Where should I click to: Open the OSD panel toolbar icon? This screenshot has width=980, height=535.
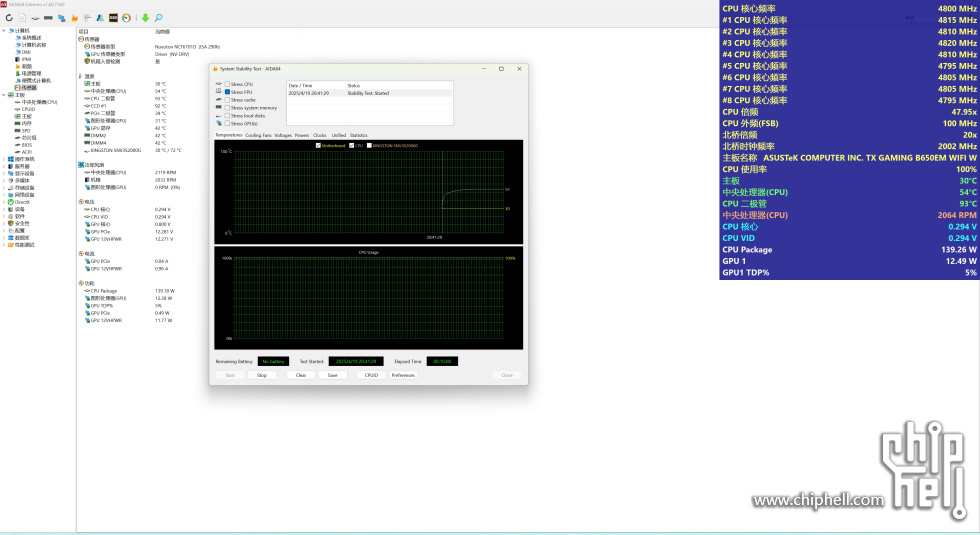point(113,18)
